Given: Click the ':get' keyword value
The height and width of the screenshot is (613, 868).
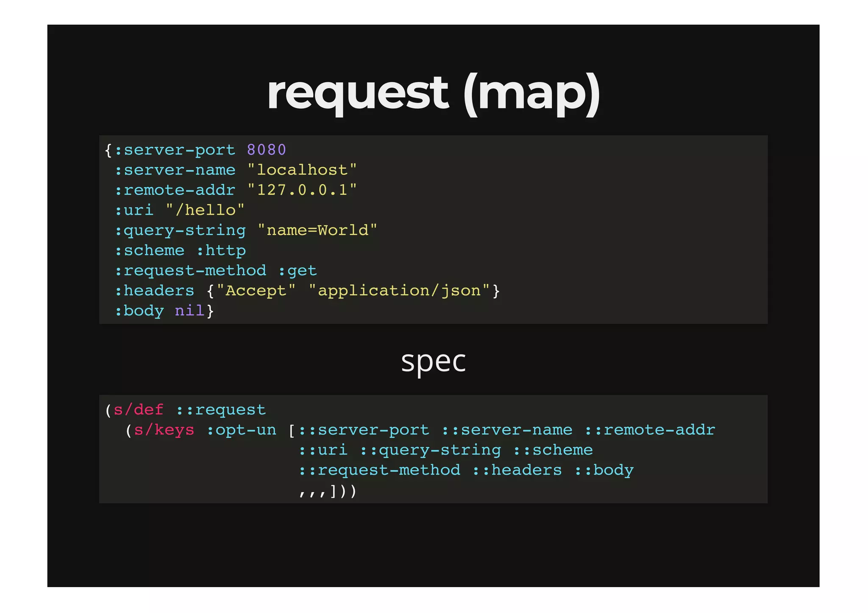Looking at the screenshot, I should tap(298, 271).
